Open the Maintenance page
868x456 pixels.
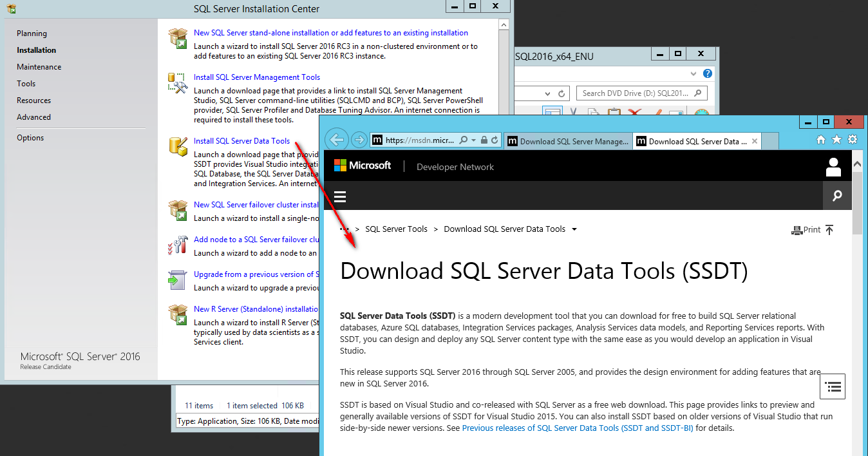tap(39, 67)
